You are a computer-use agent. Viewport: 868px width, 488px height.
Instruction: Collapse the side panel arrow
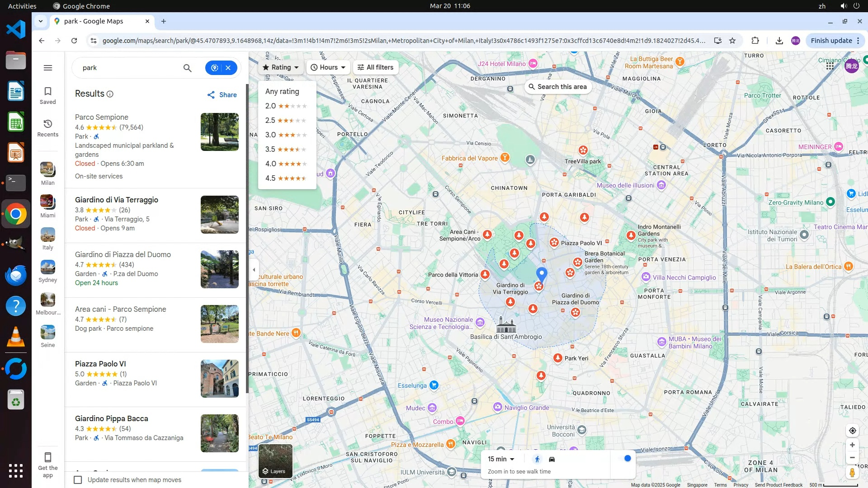(254, 270)
